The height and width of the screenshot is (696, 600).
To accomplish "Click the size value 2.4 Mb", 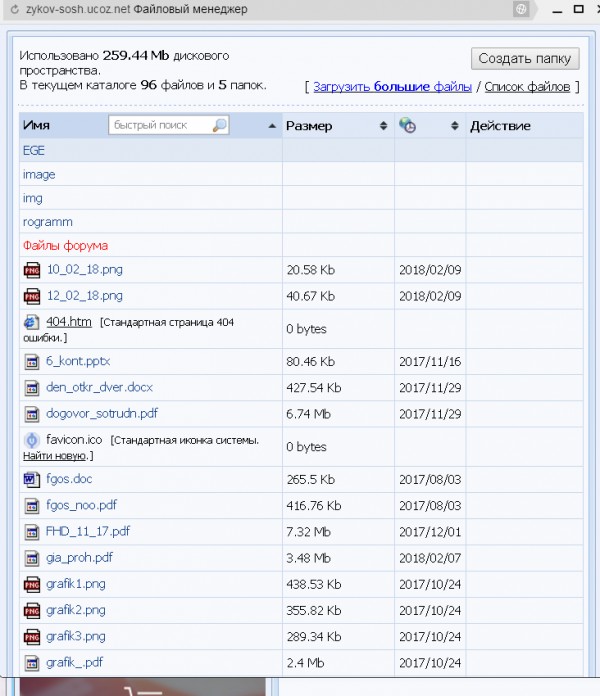I will pyautogui.click(x=305, y=663).
